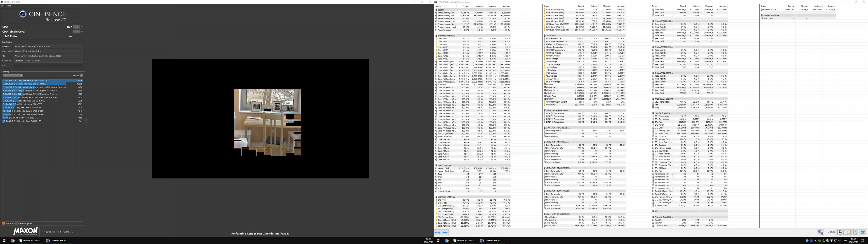Open the Cinebench File menu
The image size is (868, 244).
pyautogui.click(x=3, y=6)
